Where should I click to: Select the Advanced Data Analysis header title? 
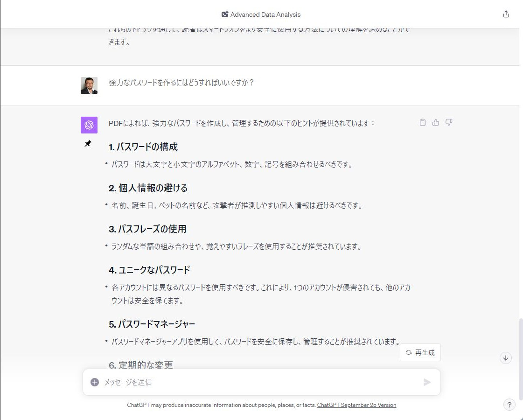265,14
